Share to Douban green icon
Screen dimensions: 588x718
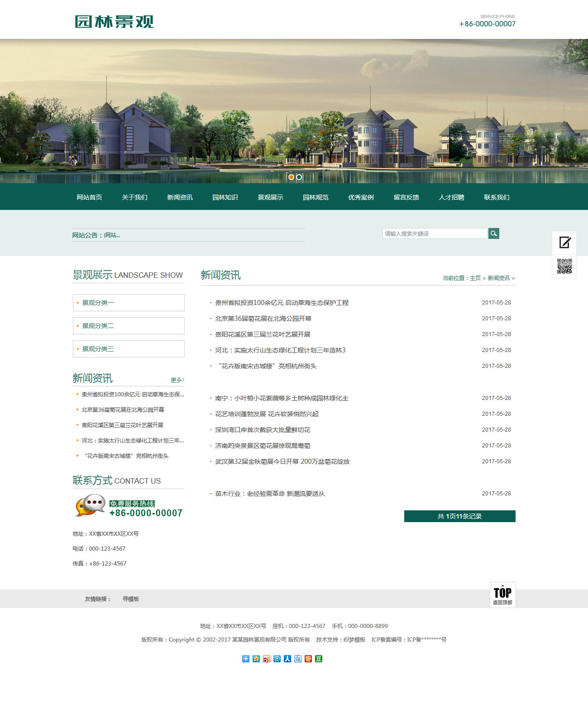pyautogui.click(x=319, y=659)
